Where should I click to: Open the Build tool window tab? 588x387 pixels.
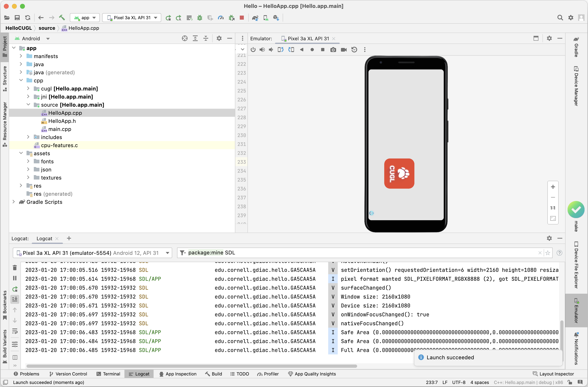tap(213, 374)
